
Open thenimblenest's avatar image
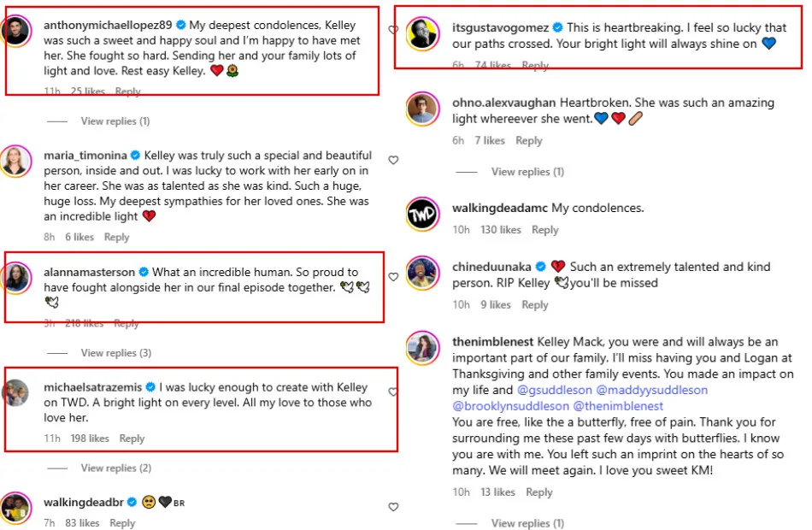pyautogui.click(x=422, y=348)
